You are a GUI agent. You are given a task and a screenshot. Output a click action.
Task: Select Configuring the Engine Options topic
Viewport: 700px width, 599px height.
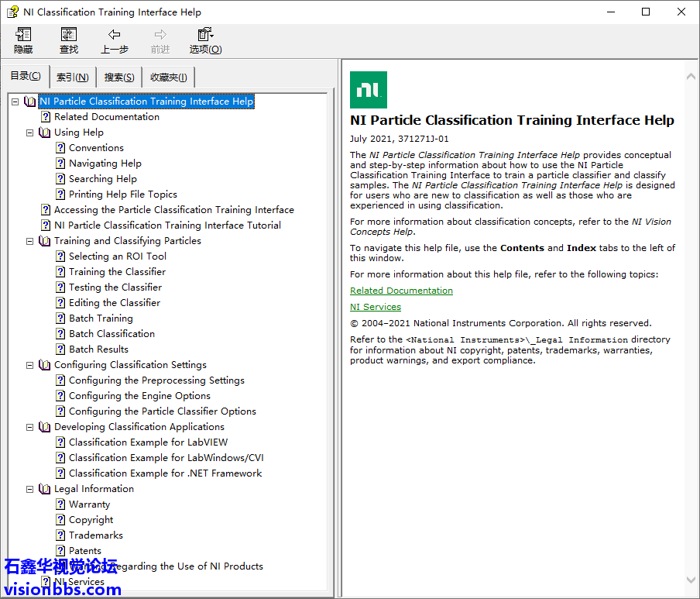tap(139, 396)
